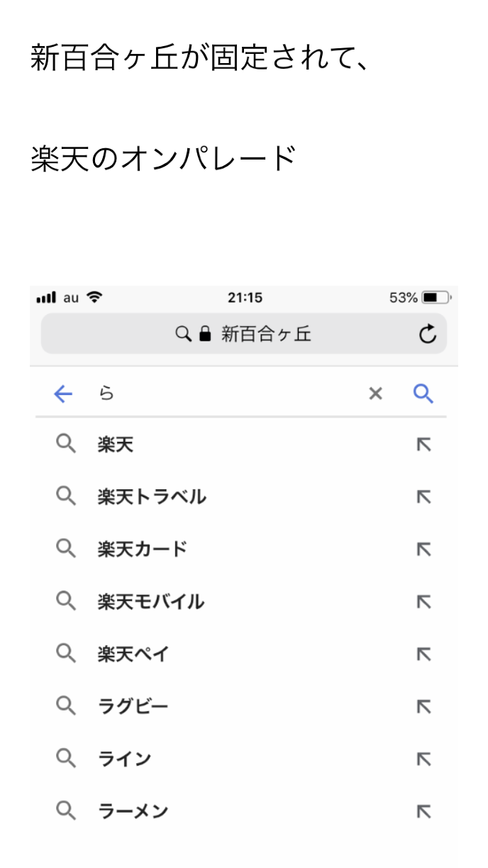
Task: Open the 楽天カード suggestion
Action: click(x=143, y=550)
